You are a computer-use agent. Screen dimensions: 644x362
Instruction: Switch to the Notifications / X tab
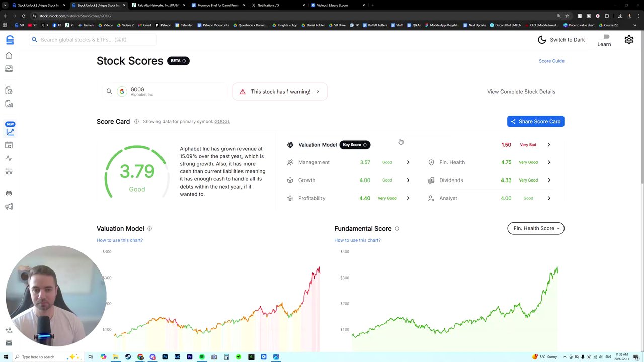(278, 5)
